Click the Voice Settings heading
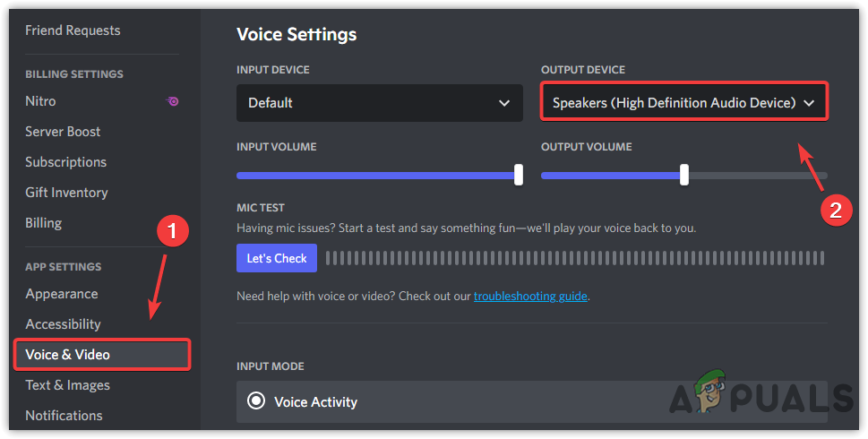The width and height of the screenshot is (868, 439). click(296, 34)
